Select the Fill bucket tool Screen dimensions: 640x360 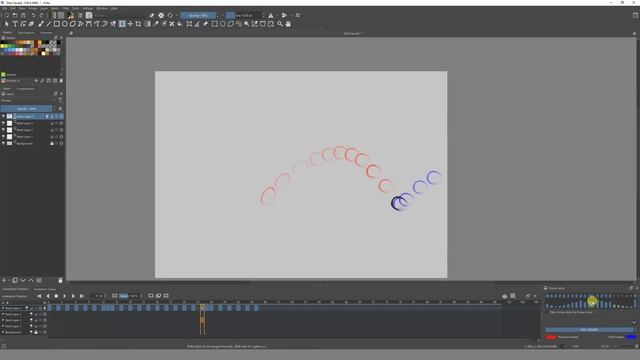point(180,24)
